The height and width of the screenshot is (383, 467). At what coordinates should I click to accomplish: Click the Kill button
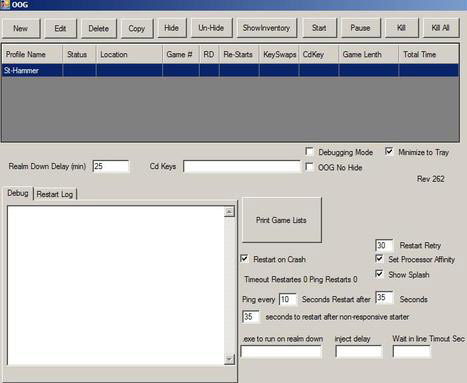pos(401,28)
